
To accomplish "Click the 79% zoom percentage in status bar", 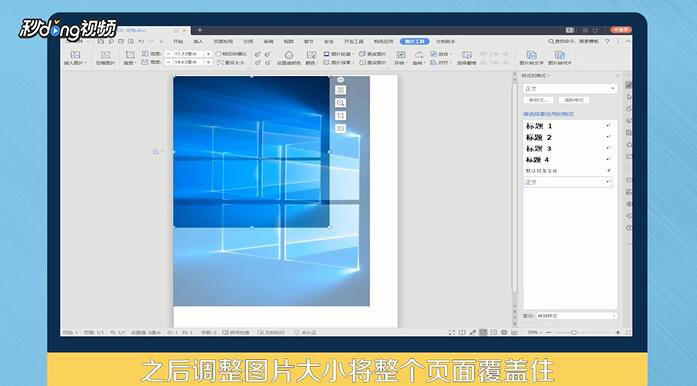I will (x=533, y=332).
